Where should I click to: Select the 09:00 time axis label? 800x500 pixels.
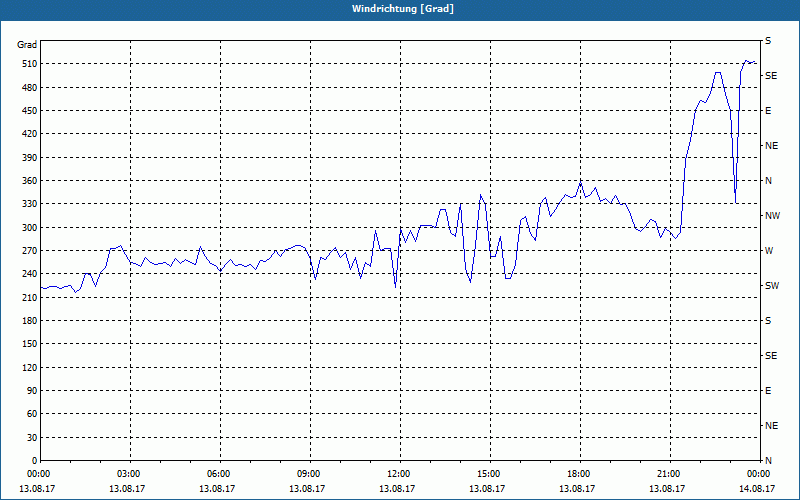coord(308,474)
